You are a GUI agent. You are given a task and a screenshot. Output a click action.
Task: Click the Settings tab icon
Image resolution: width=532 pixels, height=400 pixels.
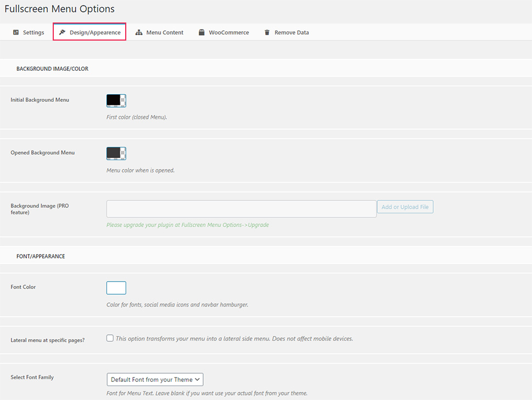click(16, 32)
